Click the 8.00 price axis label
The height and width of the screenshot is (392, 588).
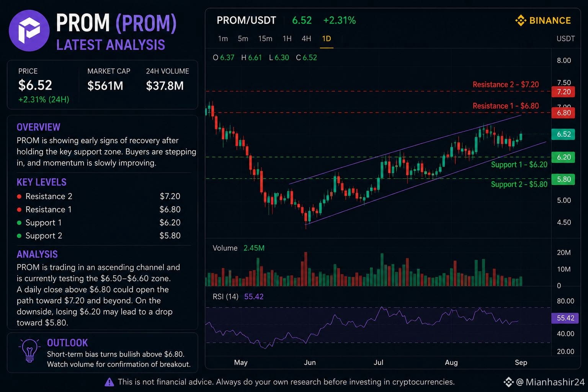564,60
